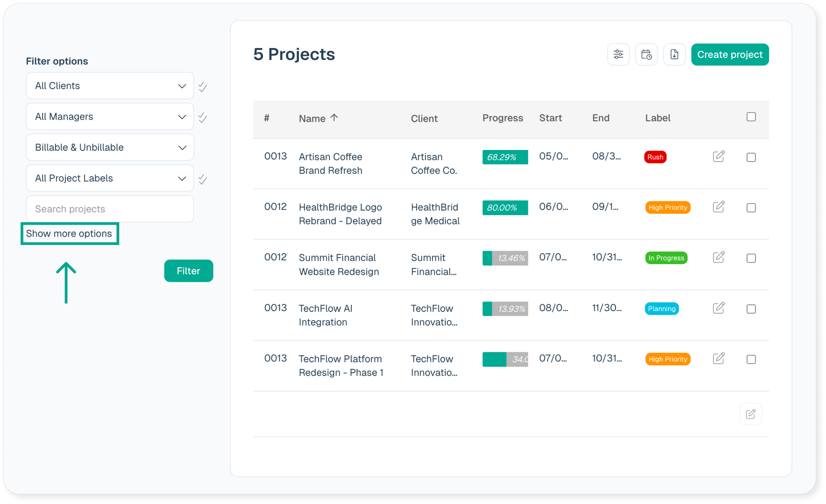This screenshot has height=504, width=826.
Task: Edit the Artisan Coffee Brand Refresh project
Action: [x=718, y=156]
